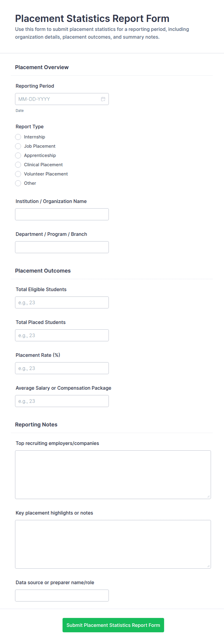
Task: Click the Reporting Period date field
Action: pos(62,99)
